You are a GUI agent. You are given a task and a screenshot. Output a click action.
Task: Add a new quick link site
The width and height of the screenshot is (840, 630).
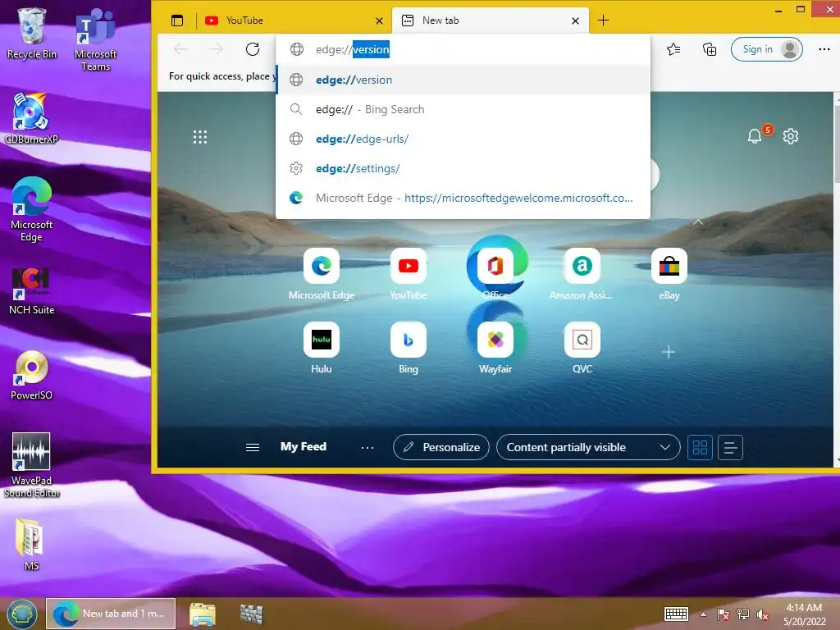coord(668,352)
